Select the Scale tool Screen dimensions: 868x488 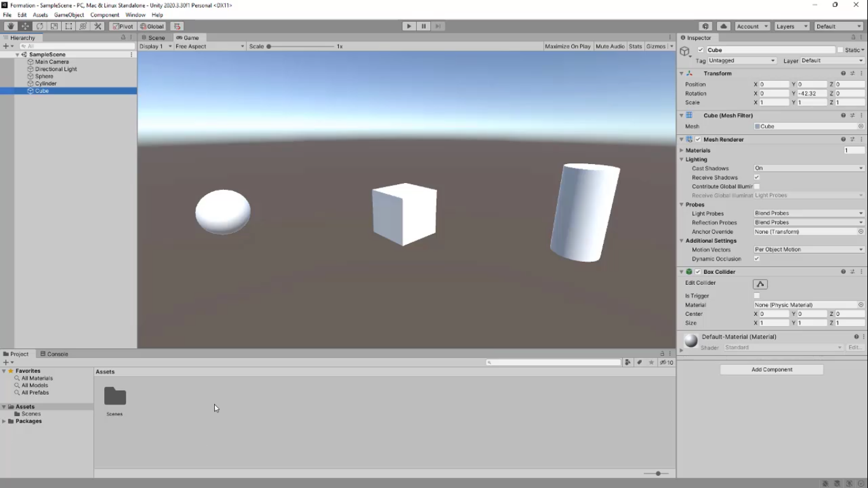54,26
